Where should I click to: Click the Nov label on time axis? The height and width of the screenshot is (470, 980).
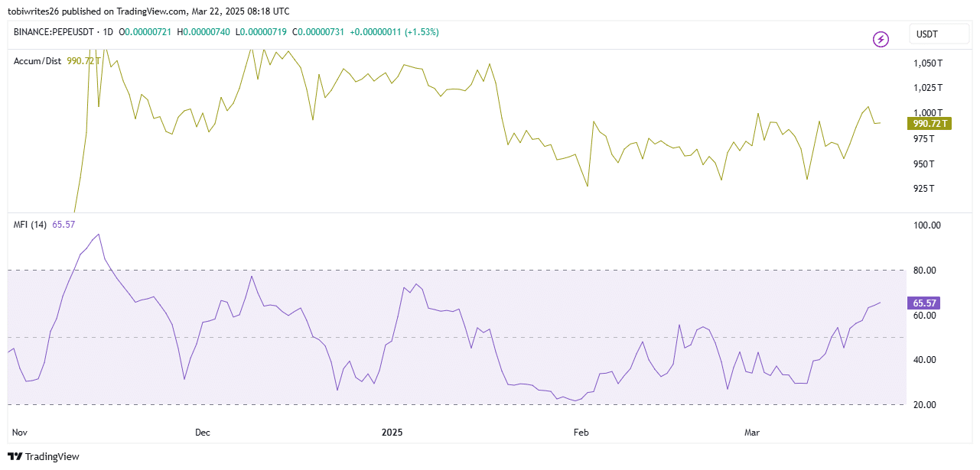(x=20, y=433)
